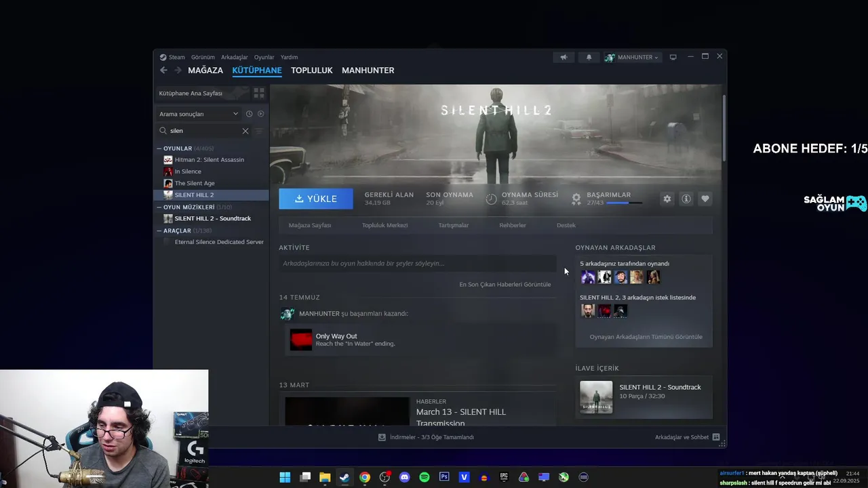This screenshot has height=488, width=868.
Task: Toggle the favorite heart icon
Action: tap(705, 199)
